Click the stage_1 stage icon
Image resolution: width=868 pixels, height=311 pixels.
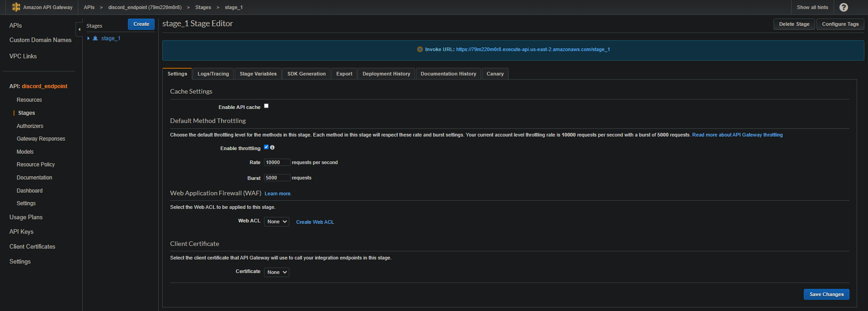(x=95, y=38)
